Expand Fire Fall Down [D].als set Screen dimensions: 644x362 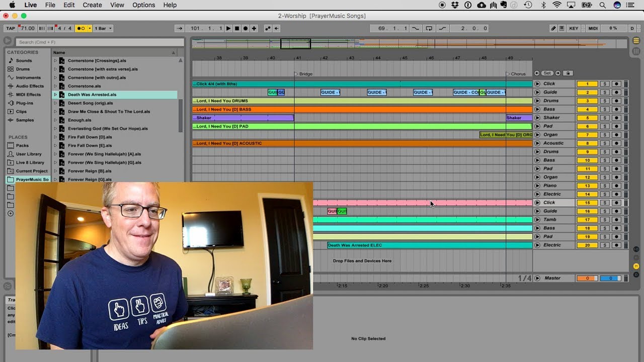tap(55, 137)
